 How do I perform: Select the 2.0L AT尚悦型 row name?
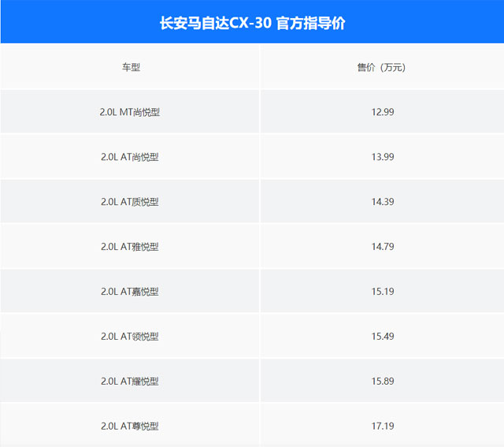[x=129, y=157]
